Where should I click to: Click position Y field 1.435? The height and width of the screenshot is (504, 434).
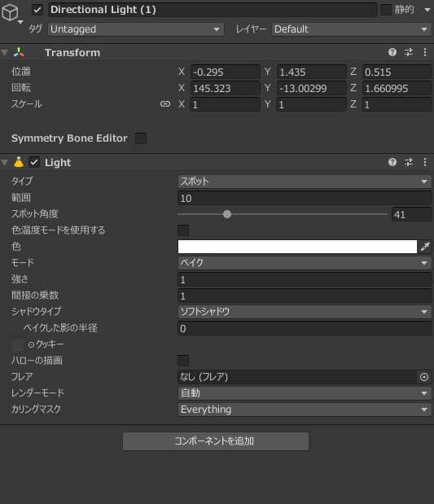pyautogui.click(x=311, y=72)
